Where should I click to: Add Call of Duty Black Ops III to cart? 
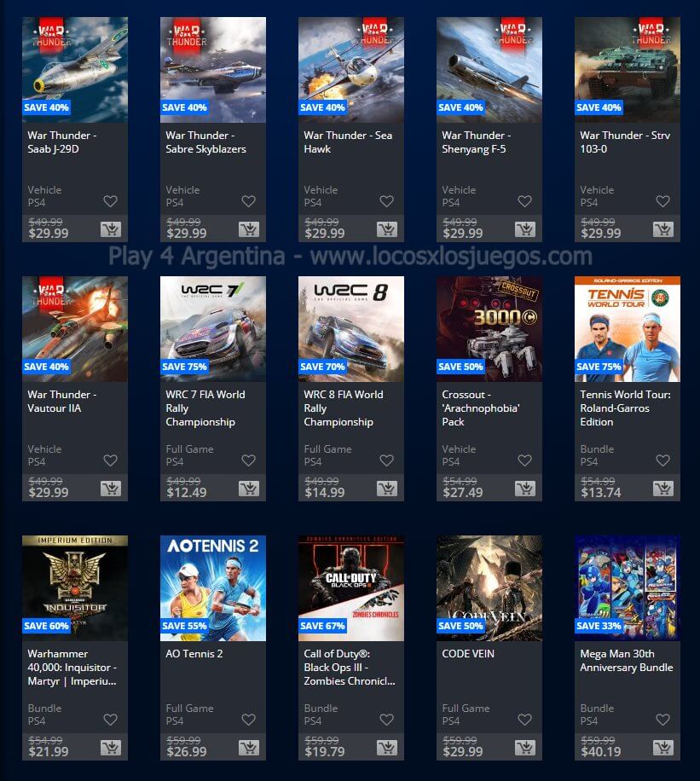pos(386,748)
